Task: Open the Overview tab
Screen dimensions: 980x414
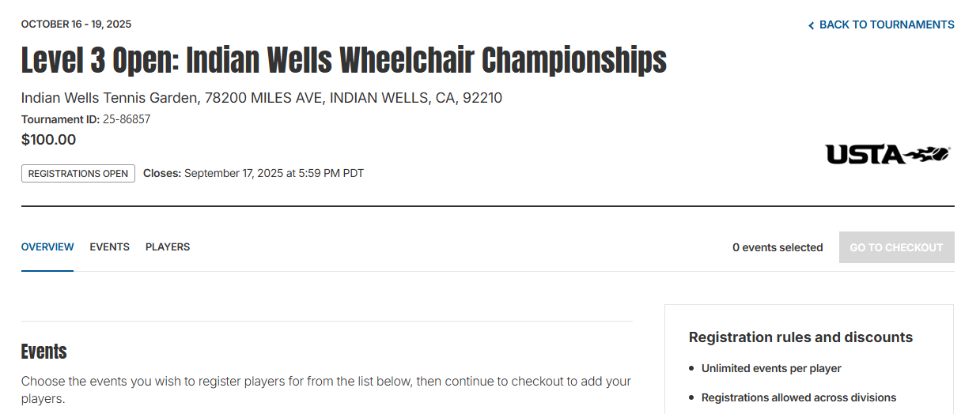Action: pos(47,247)
